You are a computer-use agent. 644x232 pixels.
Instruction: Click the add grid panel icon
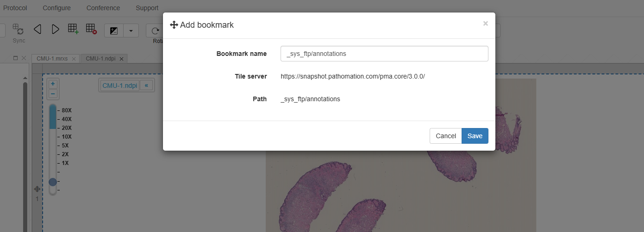point(73,29)
